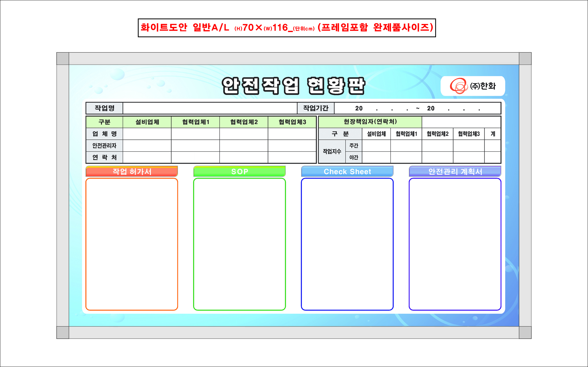Select the 안전관리 계획서 purple header
Viewport: 588px width, 367px height.
455,172
